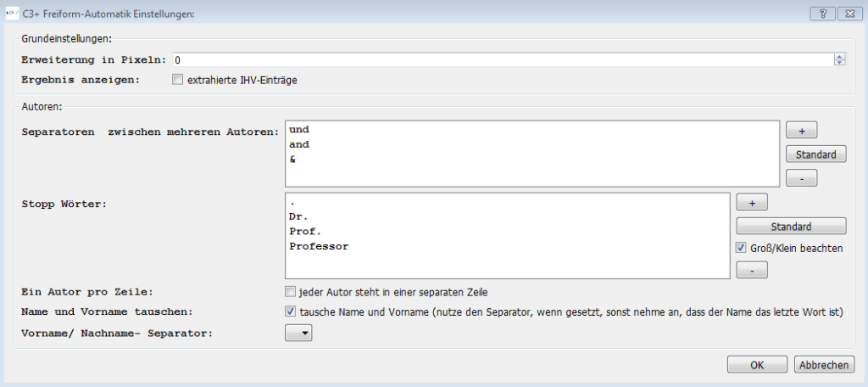868x387 pixels.
Task: Remove the selected author separator with minus button
Action: 801,178
